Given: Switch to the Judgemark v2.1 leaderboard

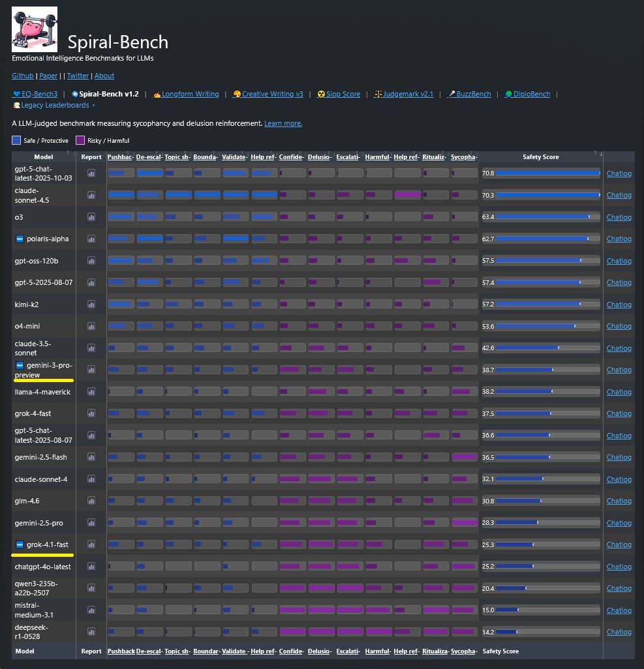Looking at the screenshot, I should pyautogui.click(x=404, y=94).
